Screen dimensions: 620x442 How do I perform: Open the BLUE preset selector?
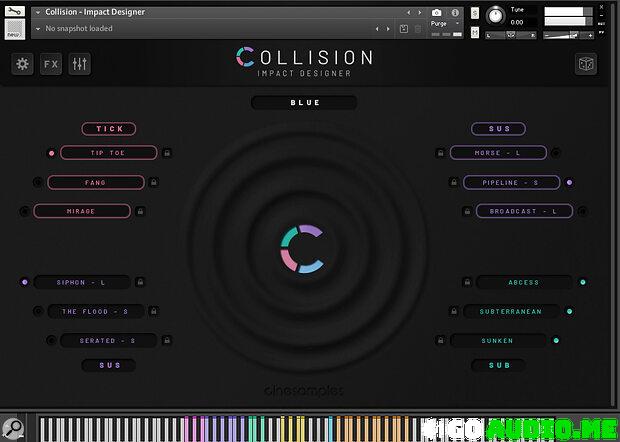[304, 102]
